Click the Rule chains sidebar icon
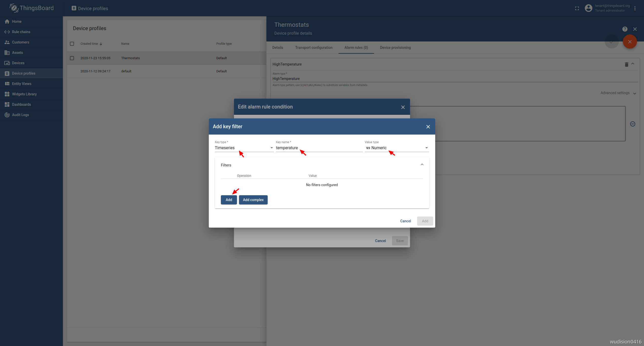Screen dimensions: 644x346 click(x=7, y=32)
